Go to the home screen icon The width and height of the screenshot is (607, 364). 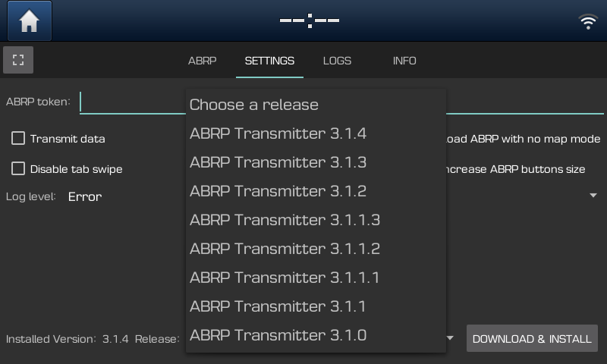pyautogui.click(x=30, y=21)
